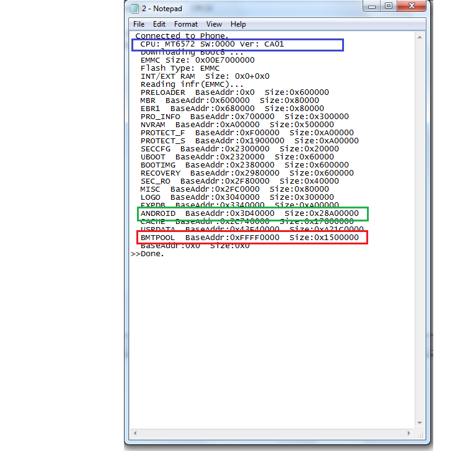Open the File menu
Screen dimensions: 476x451
click(139, 24)
